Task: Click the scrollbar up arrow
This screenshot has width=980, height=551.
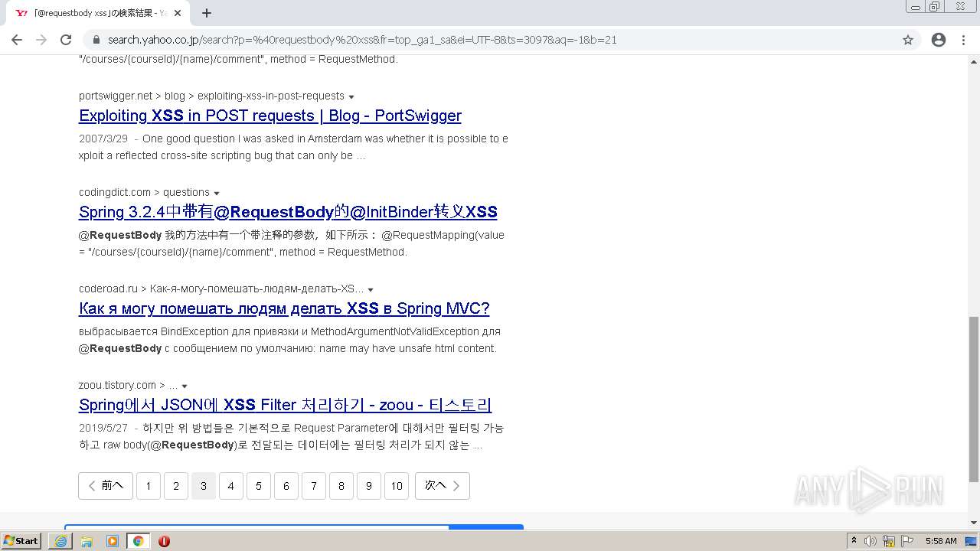Action: pos(974,60)
